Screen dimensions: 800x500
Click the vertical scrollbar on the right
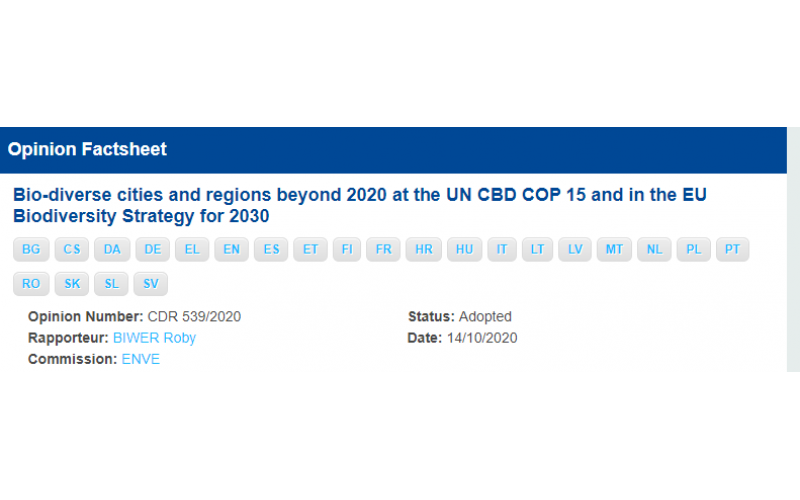coord(793,249)
